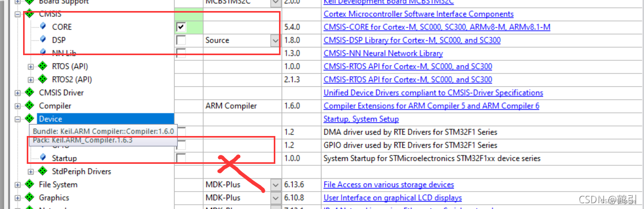Select the Compiler row label
The width and height of the screenshot is (644, 209).
coord(55,106)
